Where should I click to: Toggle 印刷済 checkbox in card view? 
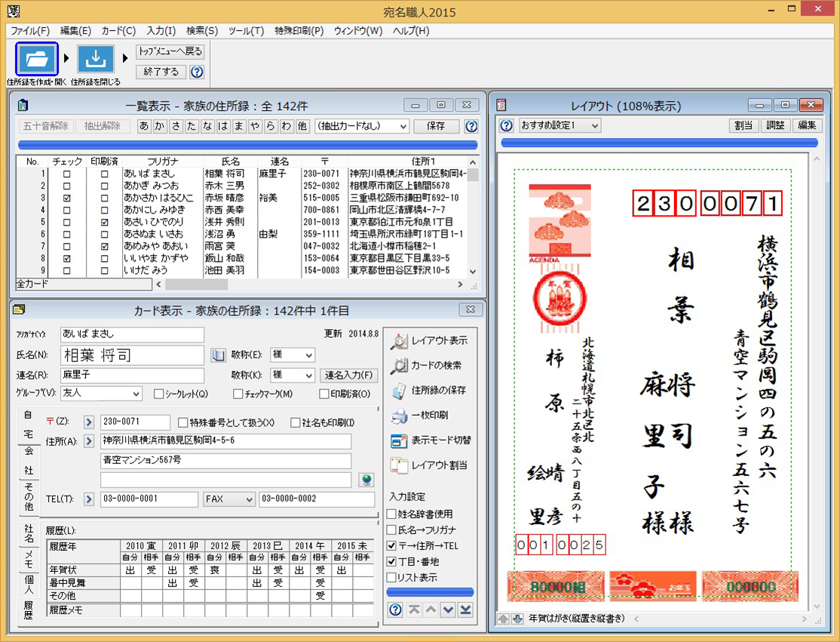[x=323, y=394]
